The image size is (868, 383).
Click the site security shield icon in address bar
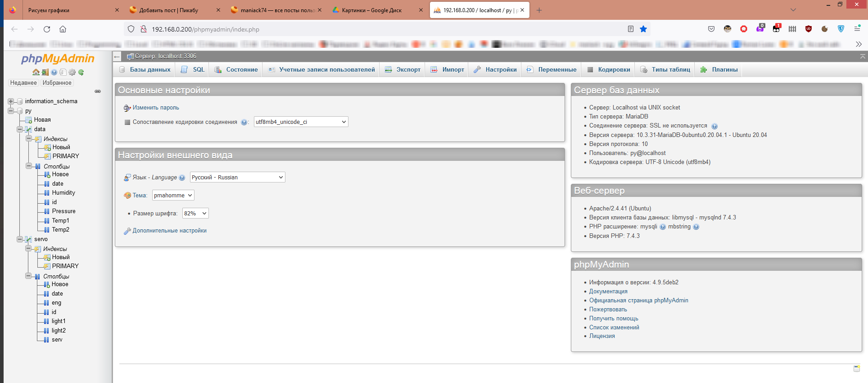click(131, 29)
